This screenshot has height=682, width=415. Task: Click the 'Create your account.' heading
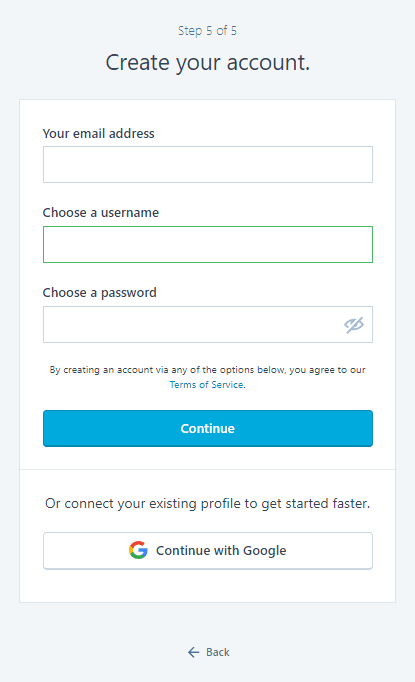208,63
